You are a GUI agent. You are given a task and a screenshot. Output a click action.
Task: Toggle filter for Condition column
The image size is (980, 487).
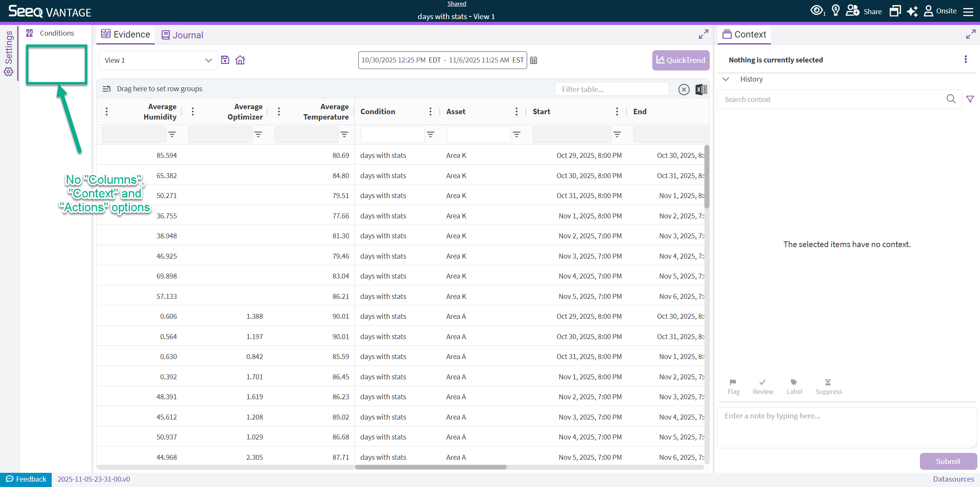click(431, 134)
